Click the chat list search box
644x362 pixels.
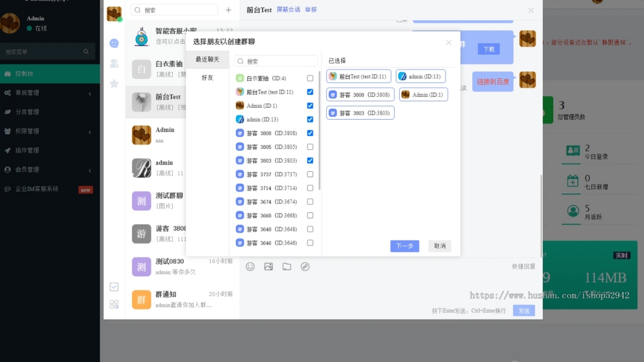pyautogui.click(x=174, y=10)
